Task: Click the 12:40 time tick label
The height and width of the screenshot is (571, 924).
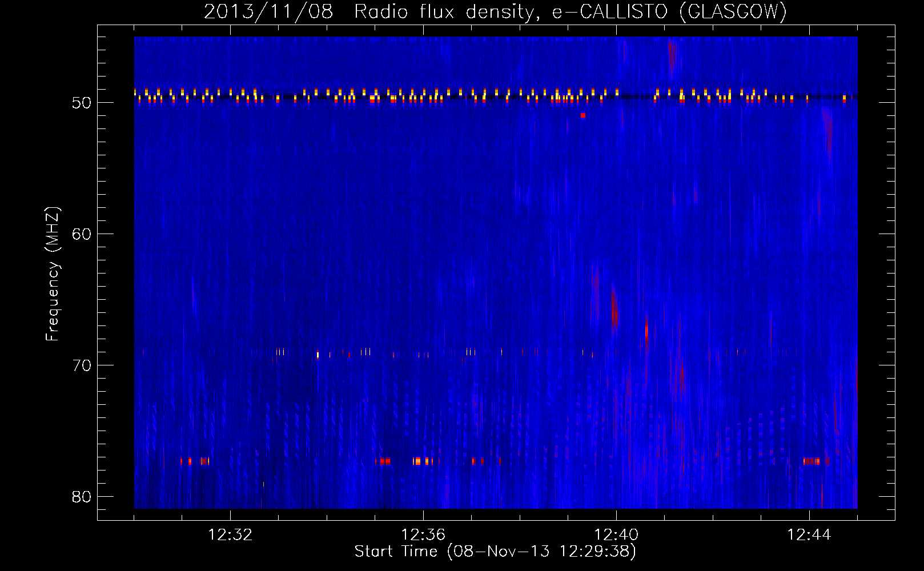Action: pos(616,535)
